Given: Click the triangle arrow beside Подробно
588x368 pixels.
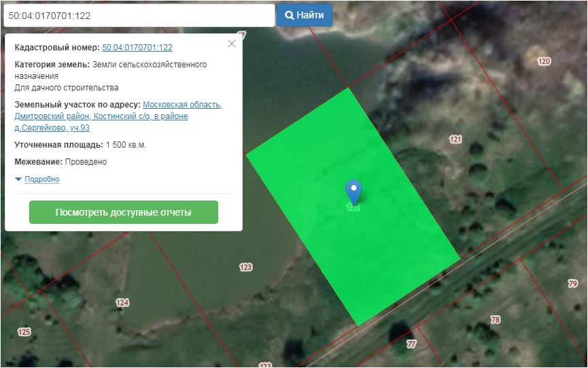Looking at the screenshot, I should click(x=18, y=180).
